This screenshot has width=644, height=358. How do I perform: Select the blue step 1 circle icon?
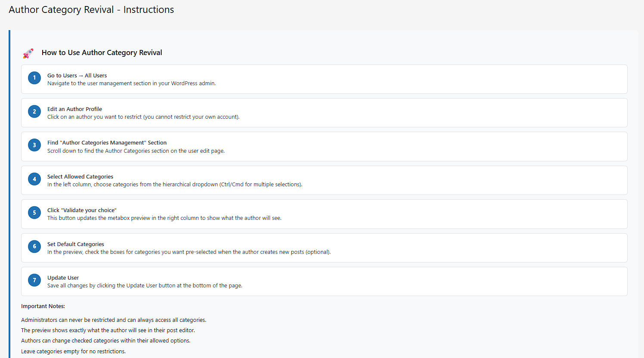click(34, 78)
